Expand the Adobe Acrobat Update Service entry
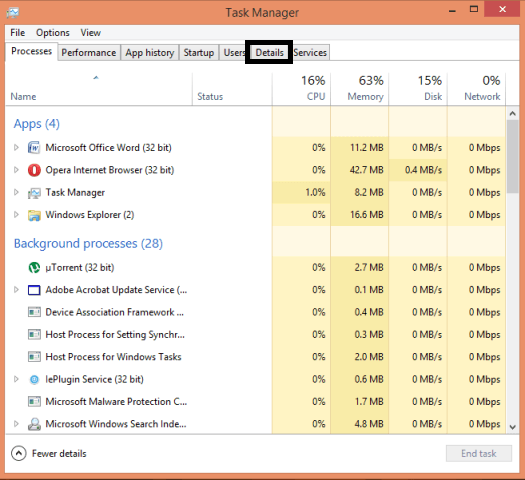Image resolution: width=525 pixels, height=480 pixels. (16, 290)
